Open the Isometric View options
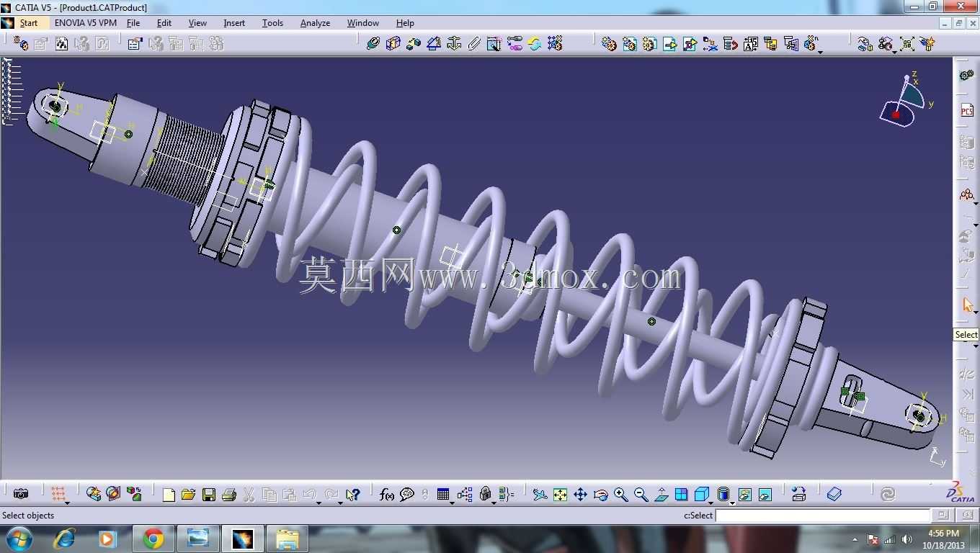980x553 pixels. (701, 495)
